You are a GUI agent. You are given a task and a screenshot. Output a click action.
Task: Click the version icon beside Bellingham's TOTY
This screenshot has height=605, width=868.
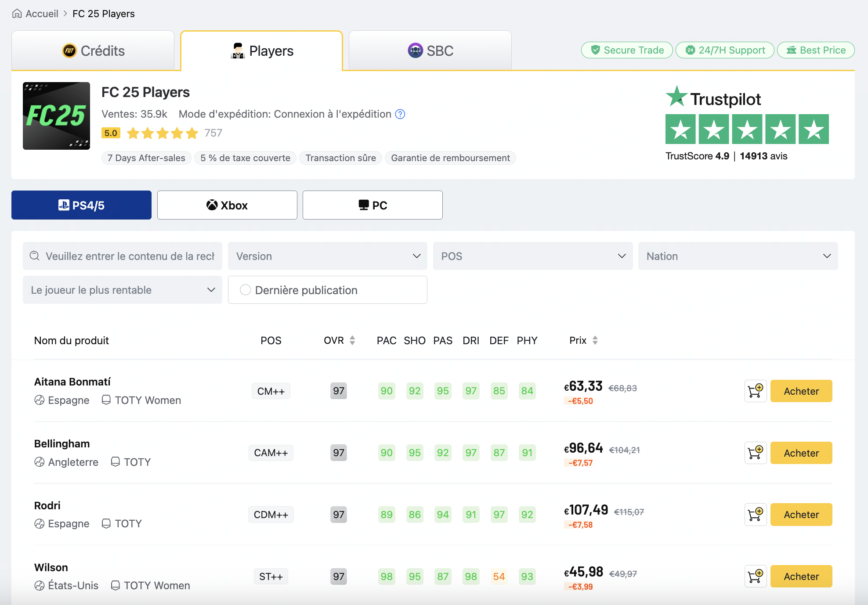(x=115, y=462)
